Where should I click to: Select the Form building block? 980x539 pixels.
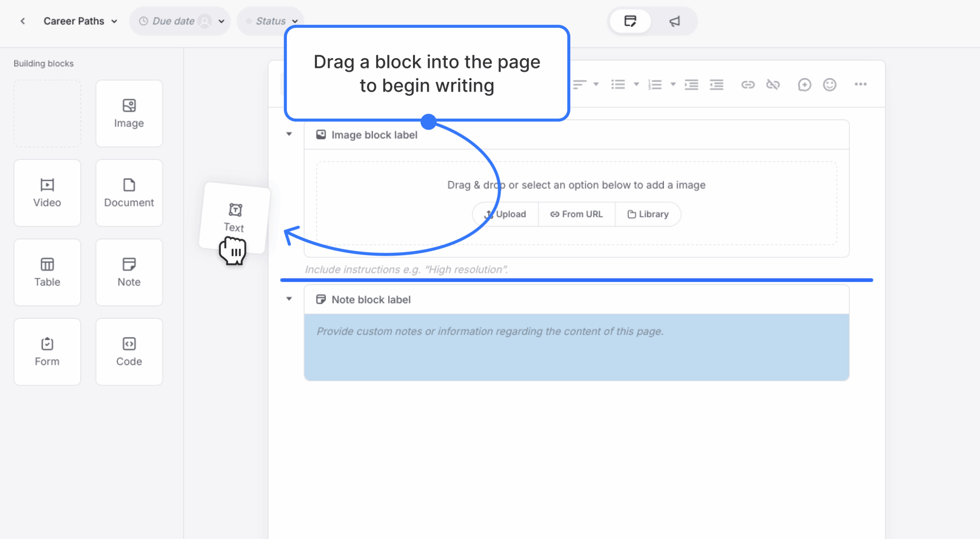click(x=47, y=351)
